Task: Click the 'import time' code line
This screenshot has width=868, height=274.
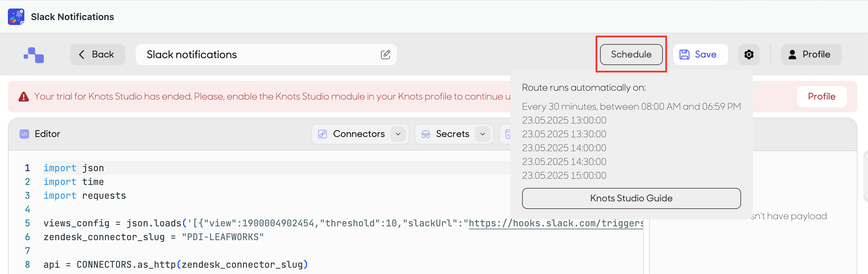Action: pos(73,182)
